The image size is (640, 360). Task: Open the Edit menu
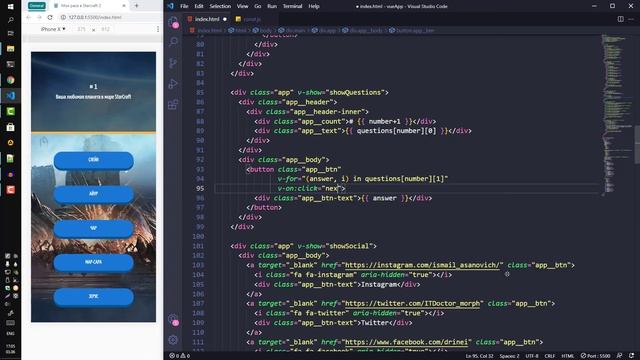tap(199, 6)
